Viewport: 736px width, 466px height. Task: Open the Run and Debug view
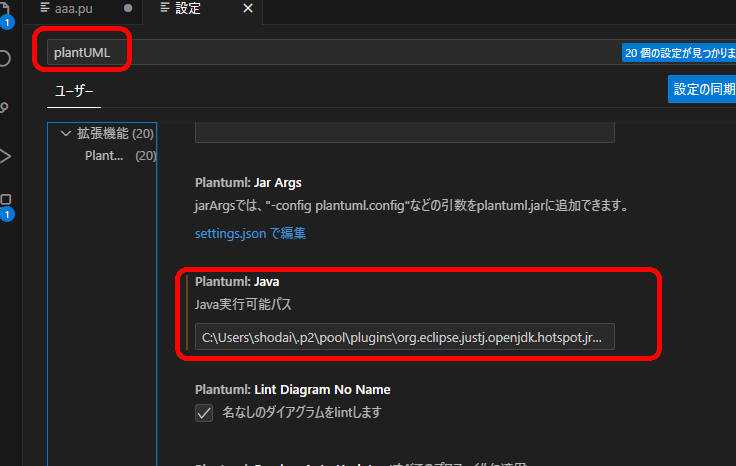pos(4,156)
